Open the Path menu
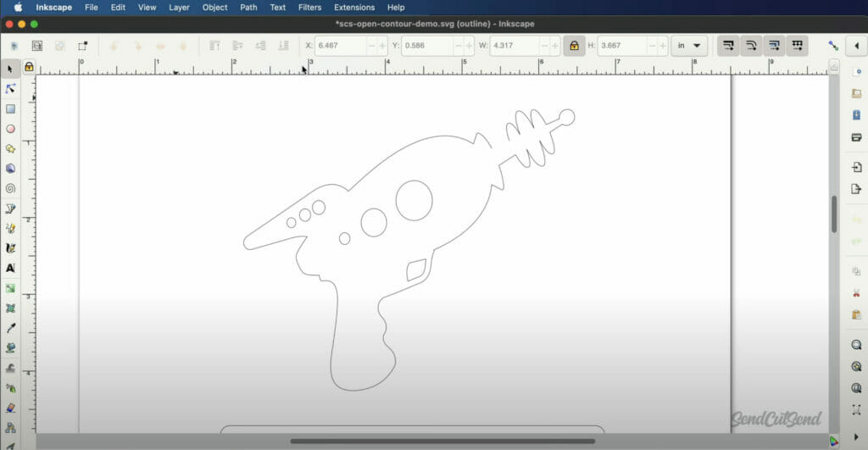The width and height of the screenshot is (868, 450). (248, 8)
